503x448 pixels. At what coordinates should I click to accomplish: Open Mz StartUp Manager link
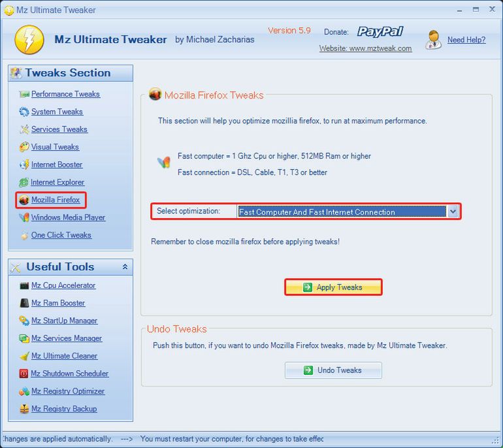[x=64, y=321]
